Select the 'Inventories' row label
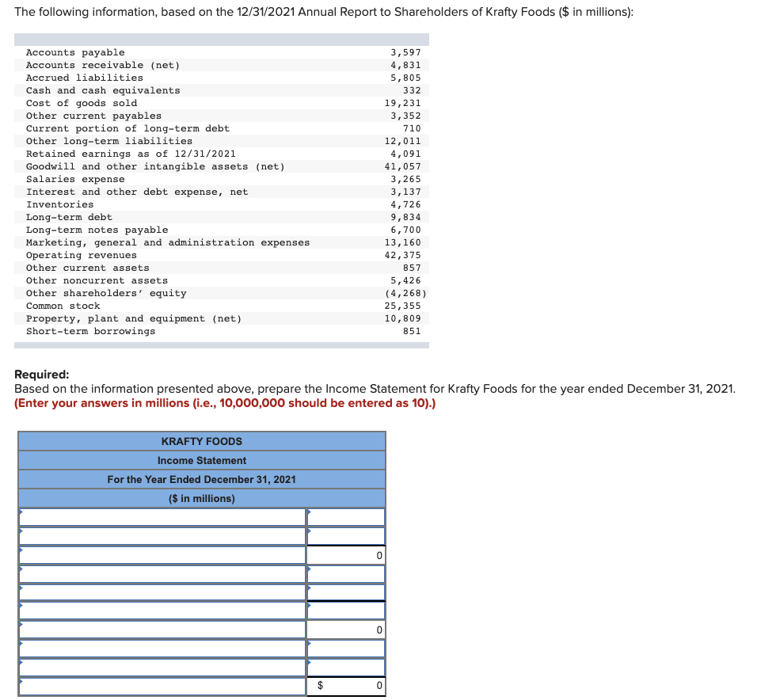Image resolution: width=757 pixels, height=700 pixels. (60, 204)
